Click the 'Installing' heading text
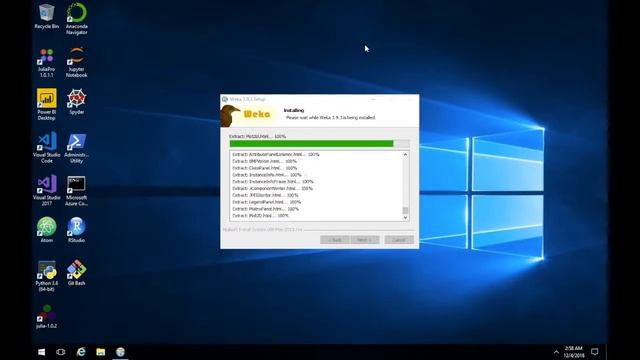 point(294,111)
